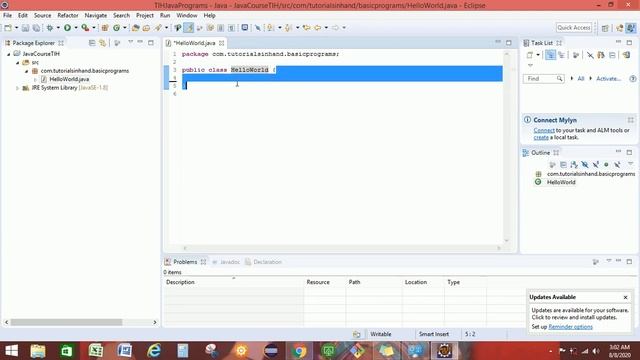Open the File menu
The height and width of the screenshot is (360, 640).
(x=7, y=15)
